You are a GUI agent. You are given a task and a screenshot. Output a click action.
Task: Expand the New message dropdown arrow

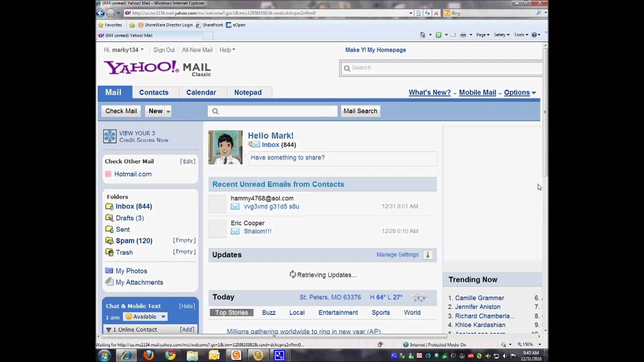[x=168, y=111]
